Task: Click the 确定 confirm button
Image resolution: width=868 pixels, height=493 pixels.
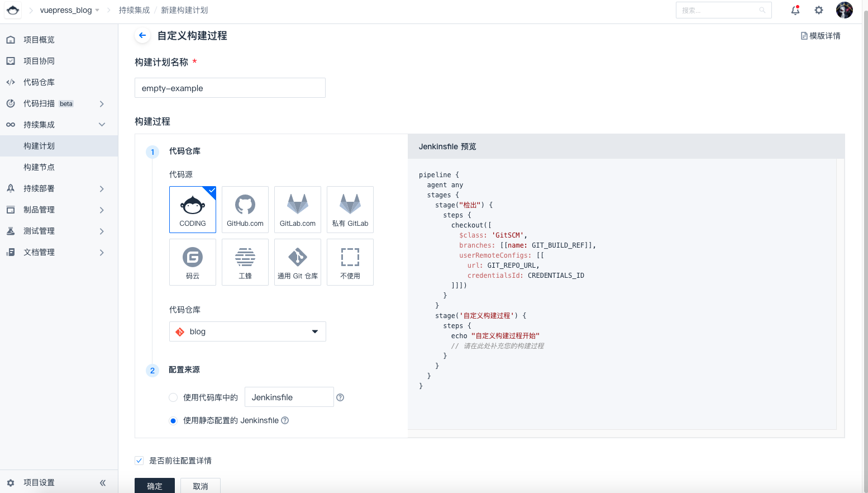Action: (154, 486)
